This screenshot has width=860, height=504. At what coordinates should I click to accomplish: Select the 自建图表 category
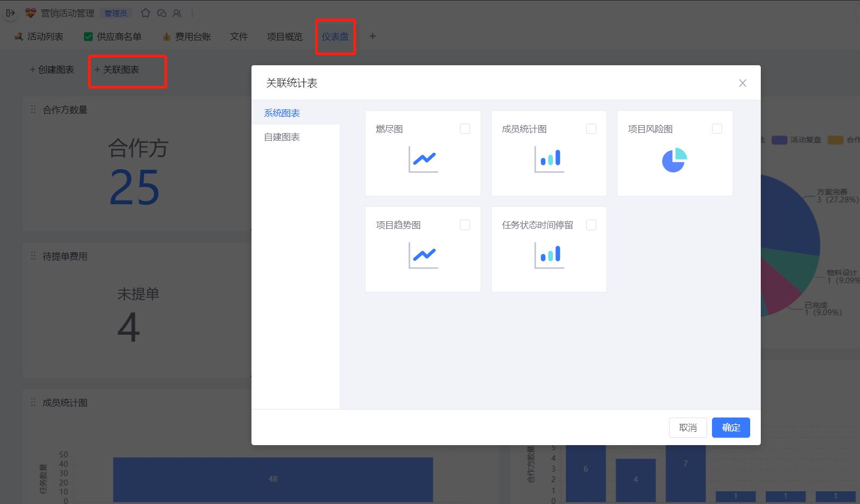click(x=296, y=137)
